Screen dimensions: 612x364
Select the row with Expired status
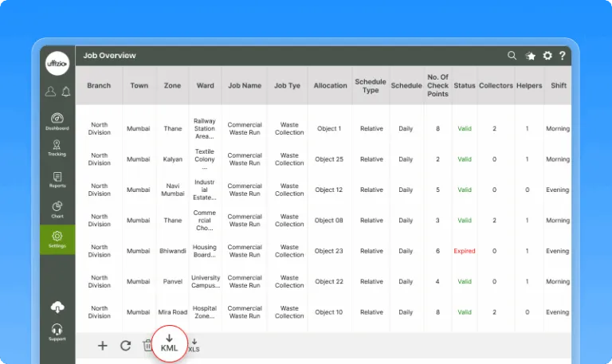[465, 251]
